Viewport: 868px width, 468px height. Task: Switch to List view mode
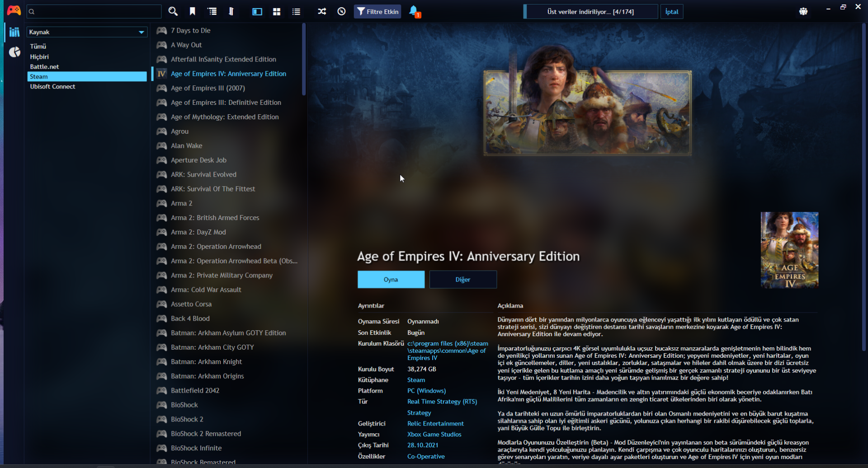[x=296, y=11]
